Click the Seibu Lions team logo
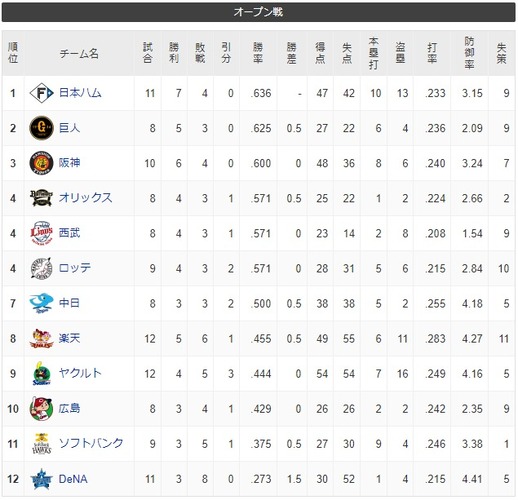 pyautogui.click(x=41, y=233)
